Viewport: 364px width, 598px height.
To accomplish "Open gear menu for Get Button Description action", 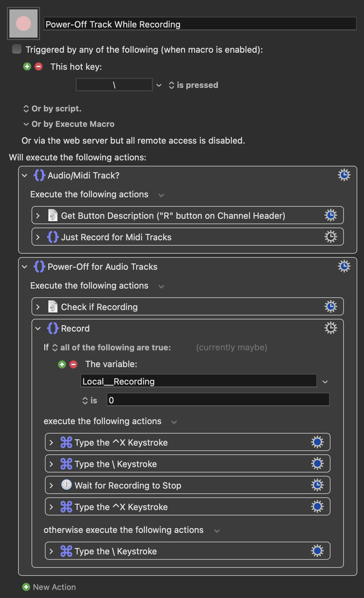I will [x=330, y=215].
